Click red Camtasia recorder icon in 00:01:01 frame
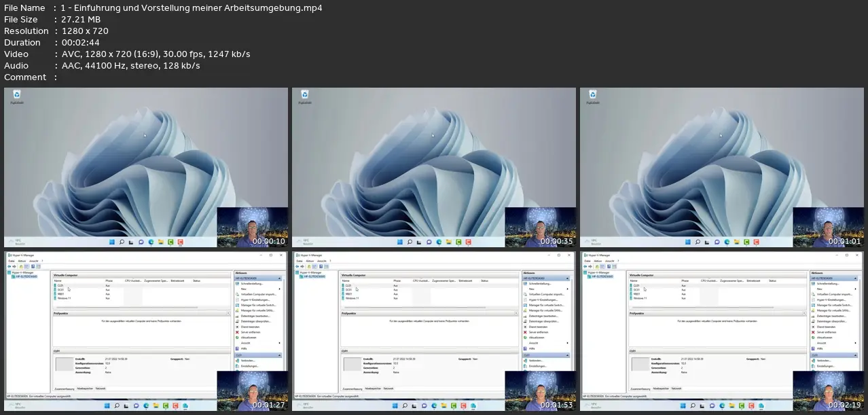 pos(757,242)
